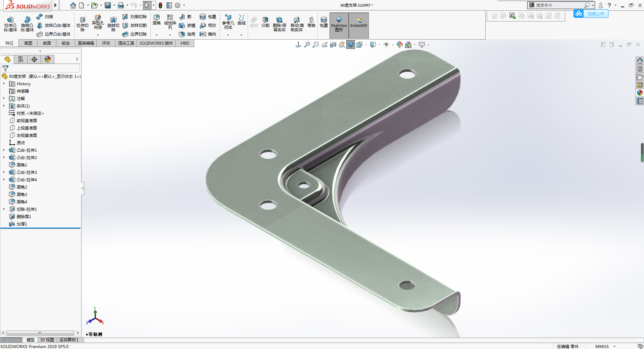Expand the 实体(1) solid bodies node
644x349 pixels.
click(x=4, y=106)
